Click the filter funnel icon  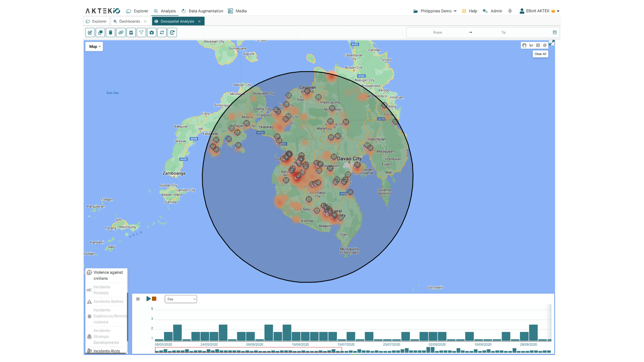(x=141, y=33)
